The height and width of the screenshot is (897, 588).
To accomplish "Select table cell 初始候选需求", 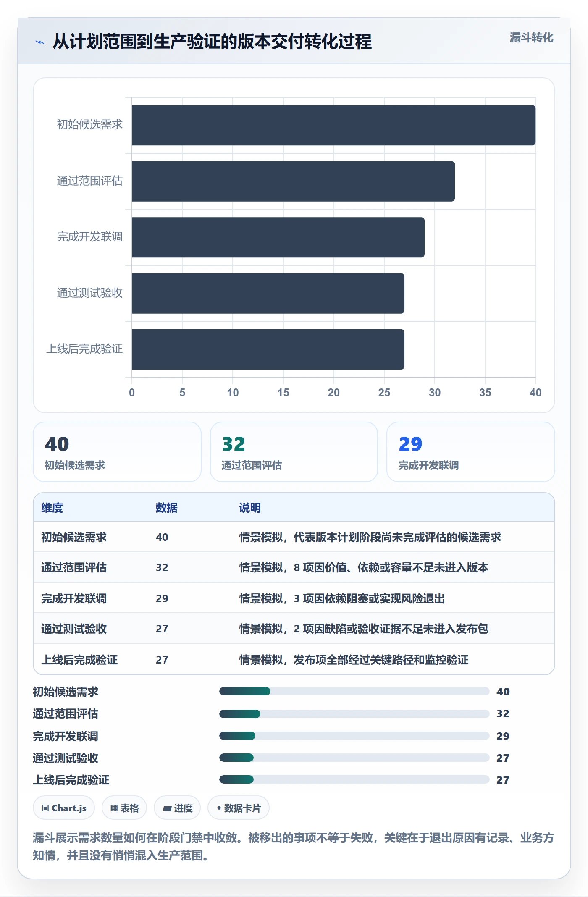I will click(74, 537).
